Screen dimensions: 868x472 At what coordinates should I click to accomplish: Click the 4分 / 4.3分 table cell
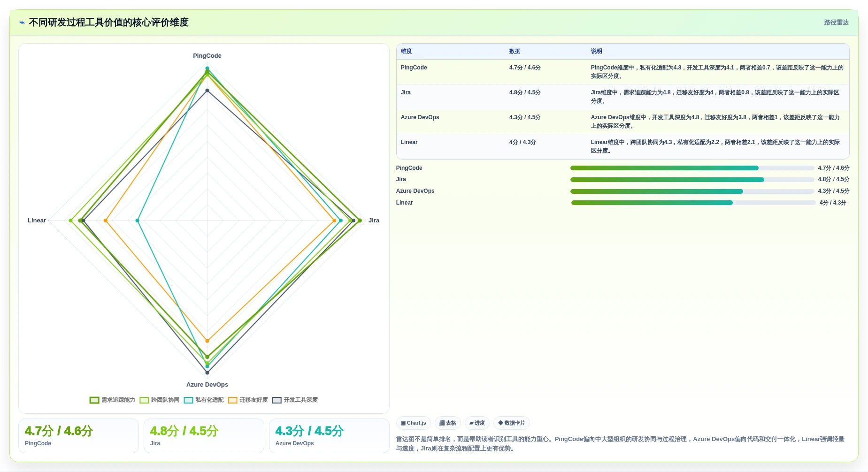(522, 142)
